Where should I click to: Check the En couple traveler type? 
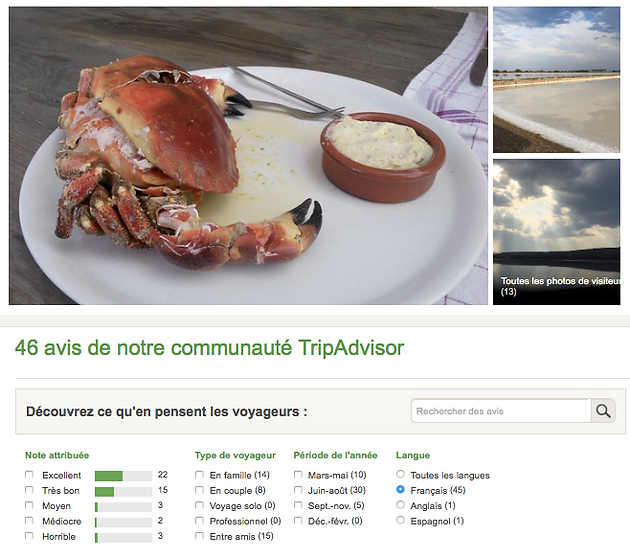coord(199,490)
